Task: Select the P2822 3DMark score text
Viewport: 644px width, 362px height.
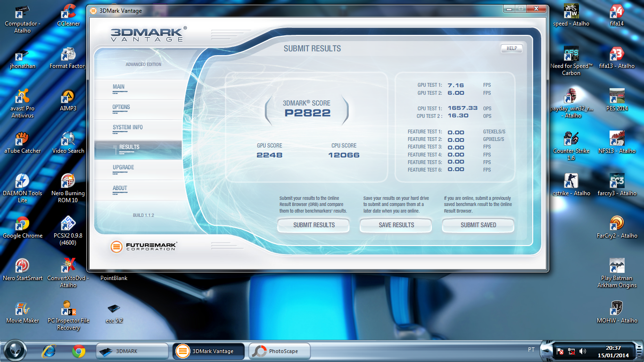Action: coord(307,113)
